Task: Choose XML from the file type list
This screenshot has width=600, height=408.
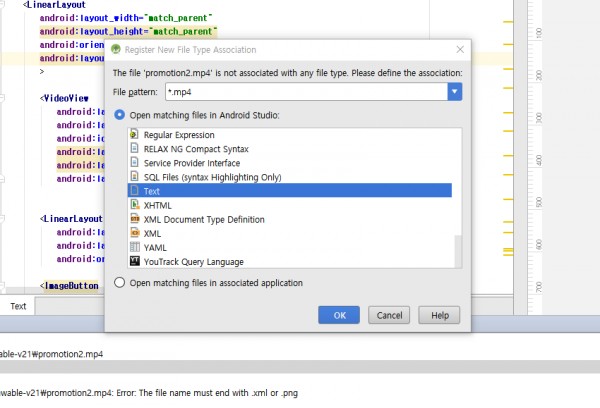Action: (290, 233)
